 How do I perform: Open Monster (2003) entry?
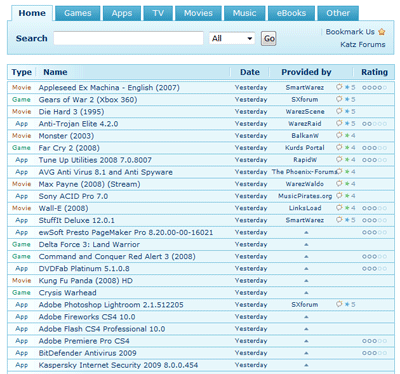(x=66, y=136)
